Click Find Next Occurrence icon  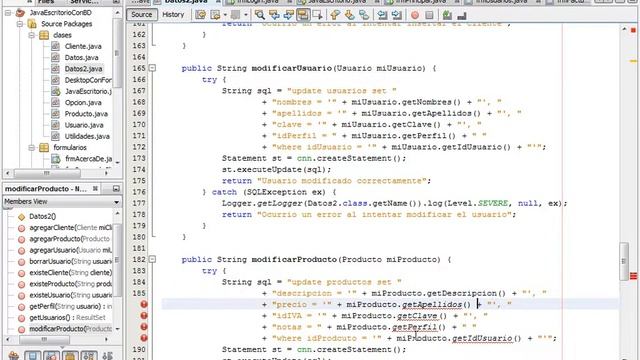pos(289,15)
